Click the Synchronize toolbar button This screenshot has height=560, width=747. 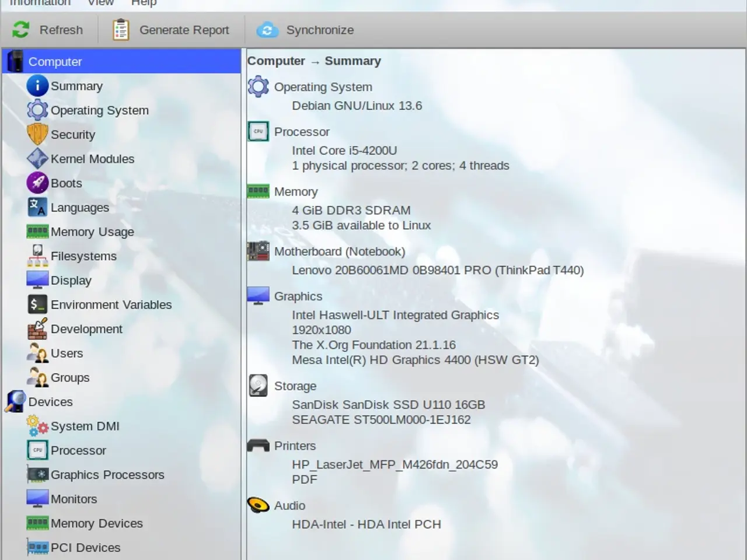coord(306,30)
